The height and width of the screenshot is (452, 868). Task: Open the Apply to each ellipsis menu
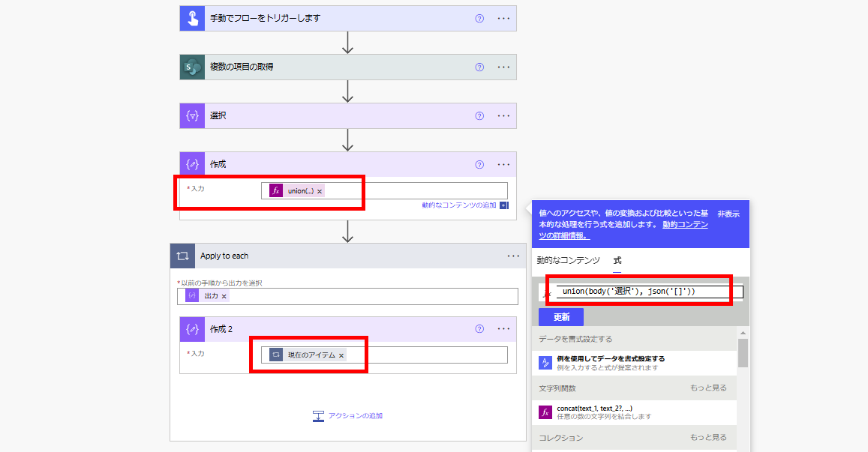(513, 256)
